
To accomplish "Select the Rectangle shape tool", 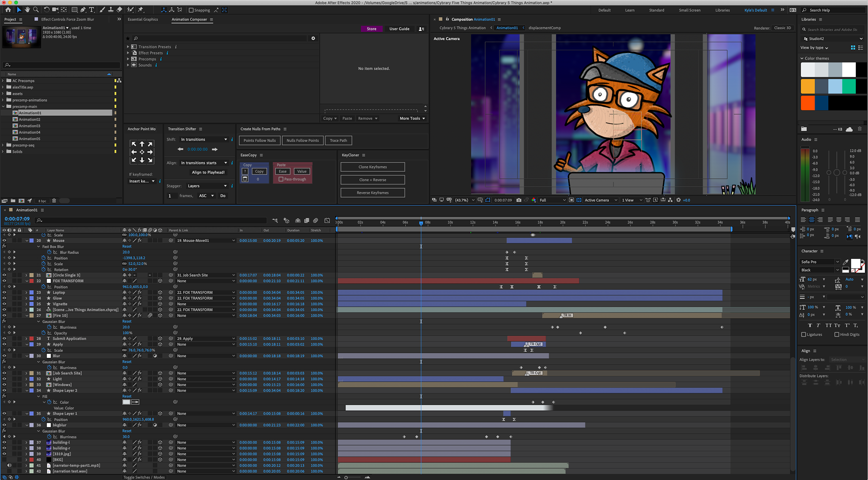I will [75, 10].
